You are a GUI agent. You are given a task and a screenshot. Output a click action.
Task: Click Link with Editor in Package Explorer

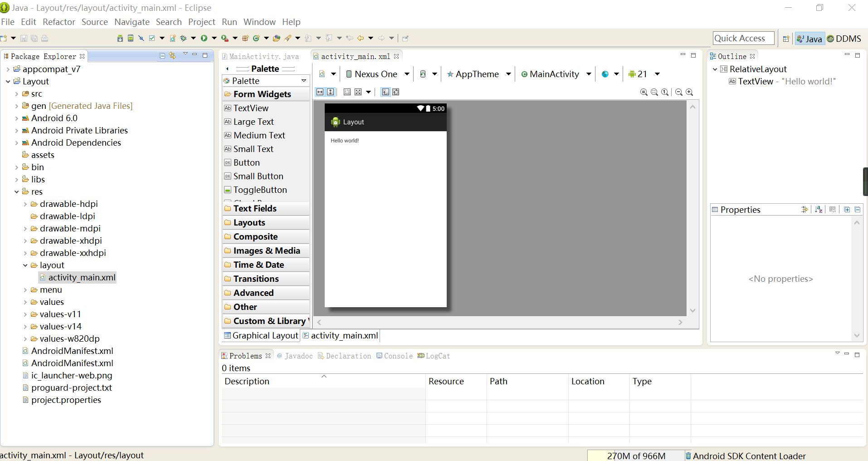172,55
